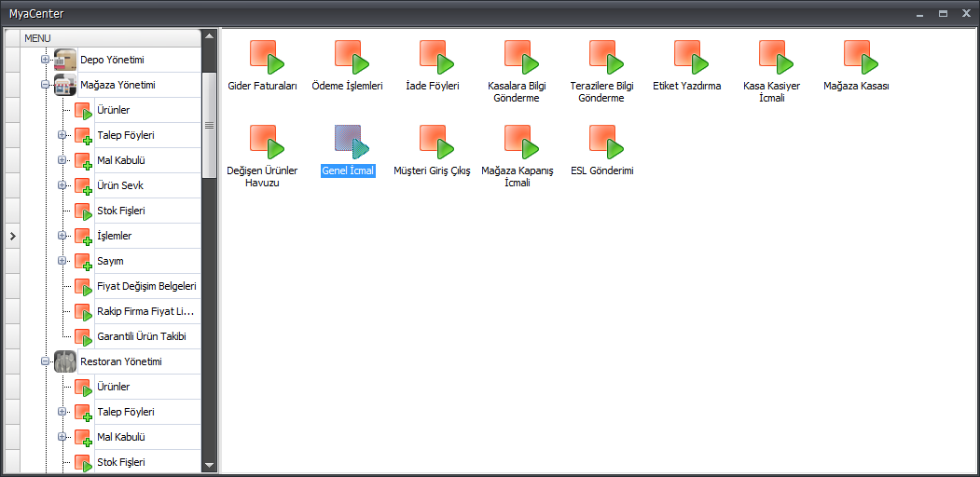The width and height of the screenshot is (980, 477).
Task: Click the Stok Fişleri icon under Mağaza Yönetimi
Action: (83, 211)
